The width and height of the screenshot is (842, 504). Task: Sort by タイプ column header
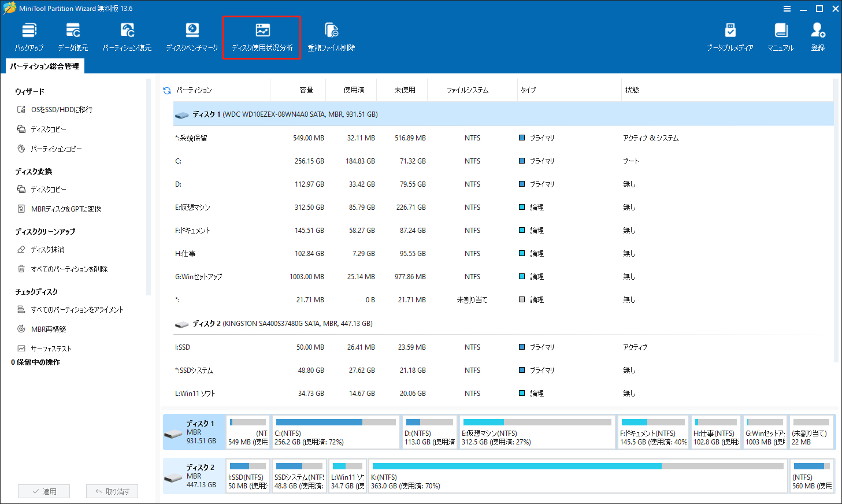coord(528,90)
